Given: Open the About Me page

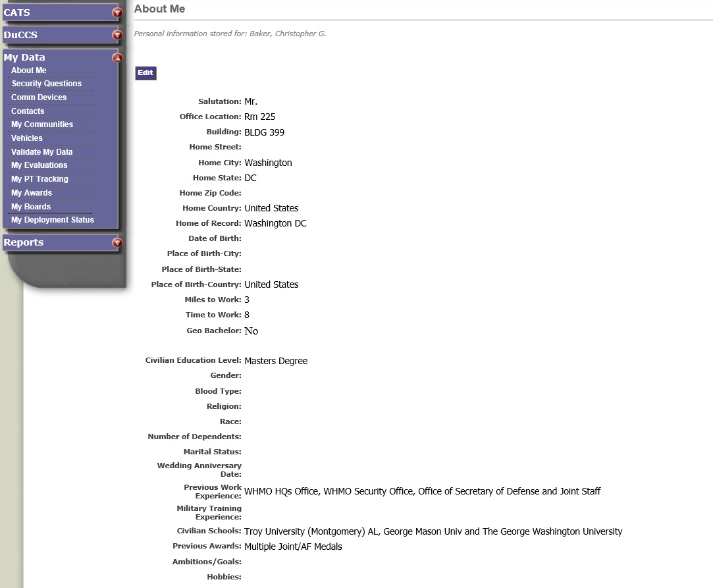Looking at the screenshot, I should (29, 70).
